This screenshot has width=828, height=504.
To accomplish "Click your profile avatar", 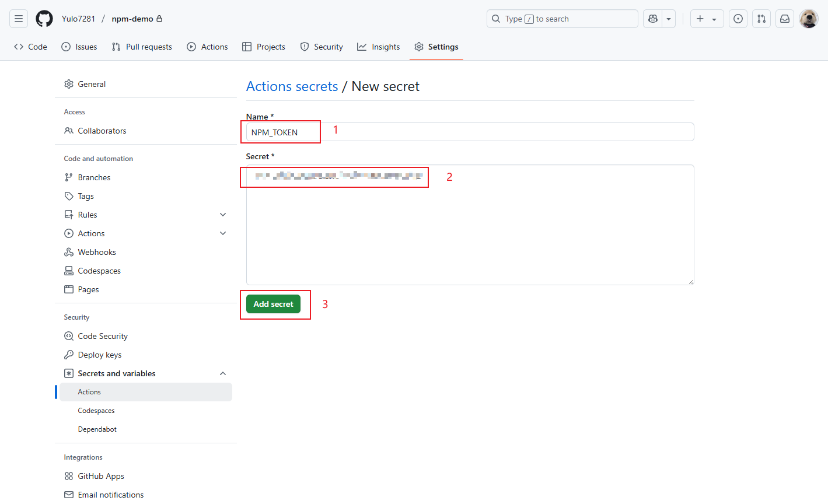I will coord(808,18).
